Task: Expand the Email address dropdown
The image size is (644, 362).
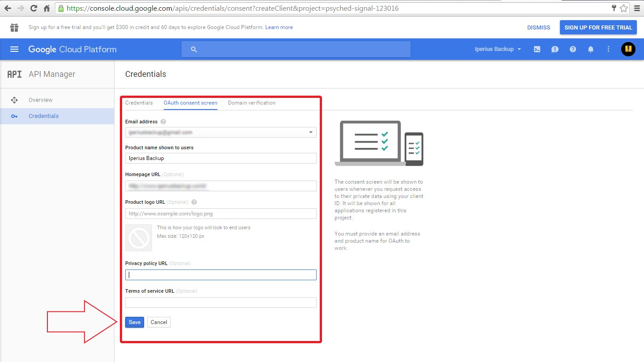Action: click(221, 132)
